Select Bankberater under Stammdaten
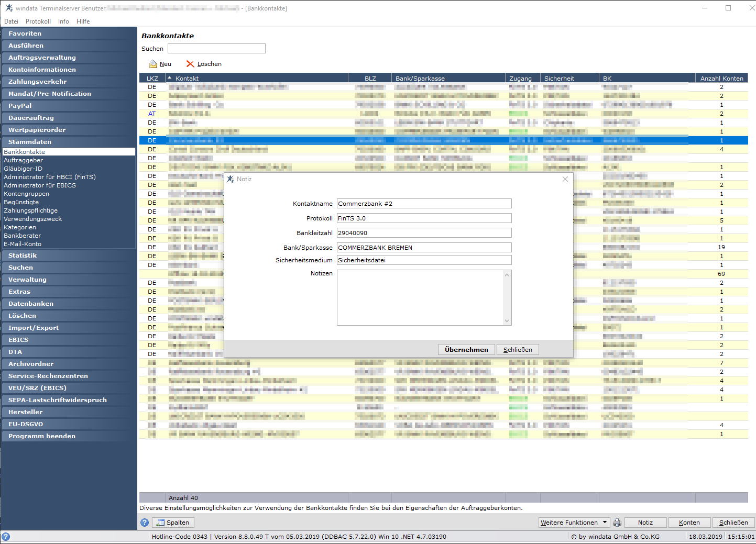Image resolution: width=756 pixels, height=544 pixels. [x=23, y=236]
